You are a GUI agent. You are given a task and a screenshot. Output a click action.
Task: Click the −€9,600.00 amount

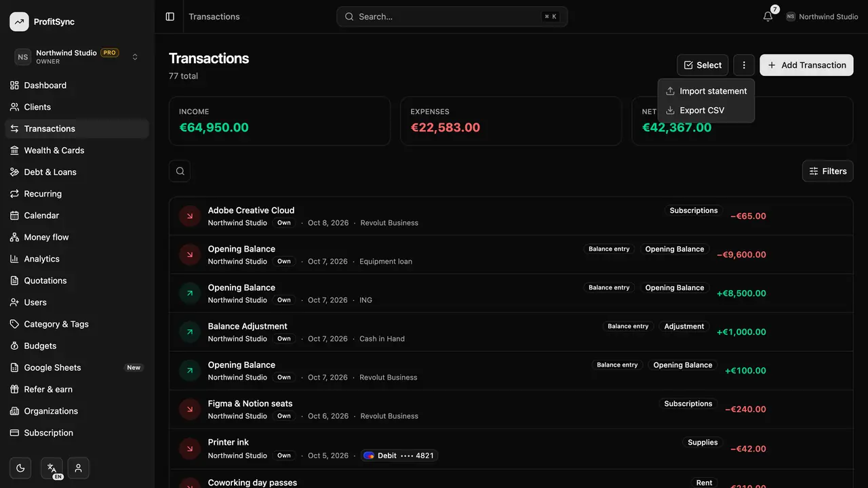pyautogui.click(x=741, y=255)
